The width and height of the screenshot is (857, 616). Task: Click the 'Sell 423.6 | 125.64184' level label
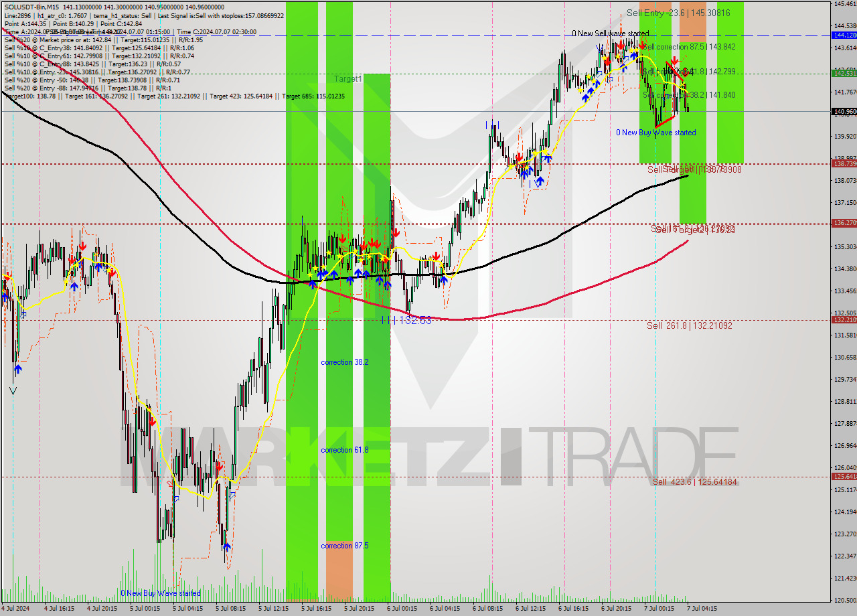pyautogui.click(x=695, y=481)
